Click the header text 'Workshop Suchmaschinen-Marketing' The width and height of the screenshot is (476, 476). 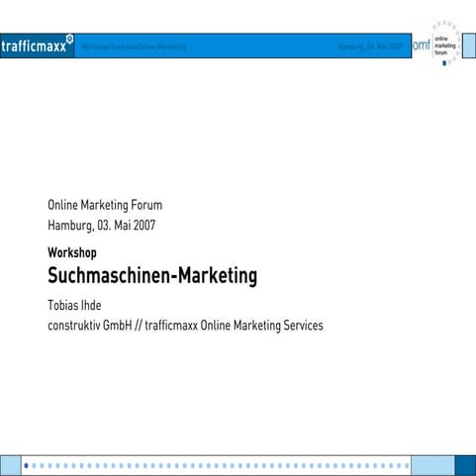pos(134,47)
